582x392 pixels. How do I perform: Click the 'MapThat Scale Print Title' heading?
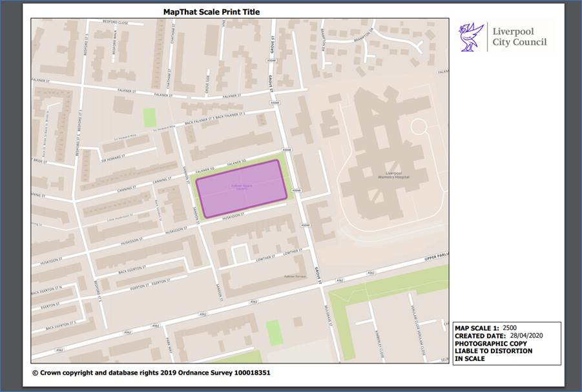212,12
